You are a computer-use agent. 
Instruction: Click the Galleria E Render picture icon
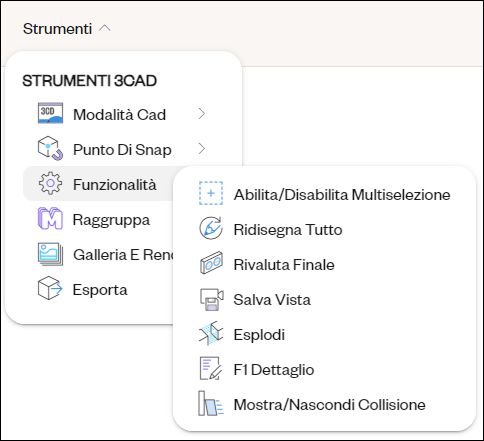pos(50,254)
